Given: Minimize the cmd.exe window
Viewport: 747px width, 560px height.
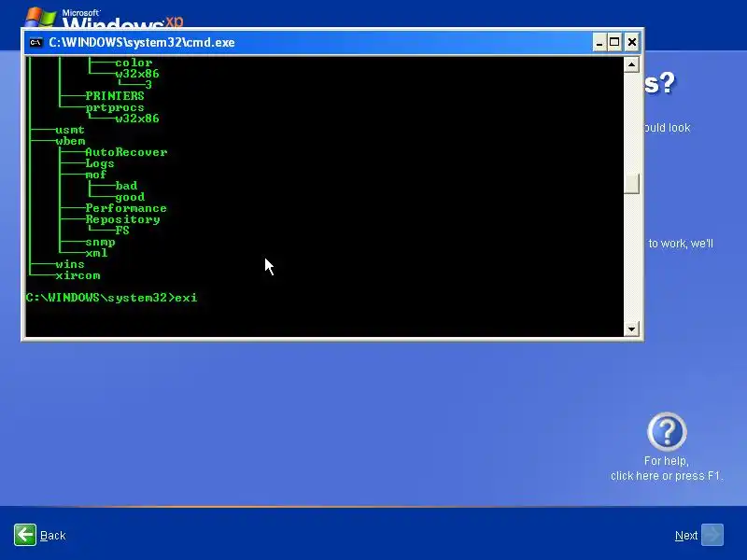Looking at the screenshot, I should point(599,42).
